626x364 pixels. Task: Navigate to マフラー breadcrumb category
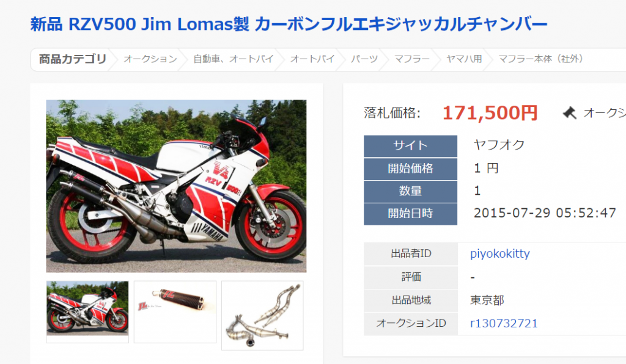click(x=412, y=59)
